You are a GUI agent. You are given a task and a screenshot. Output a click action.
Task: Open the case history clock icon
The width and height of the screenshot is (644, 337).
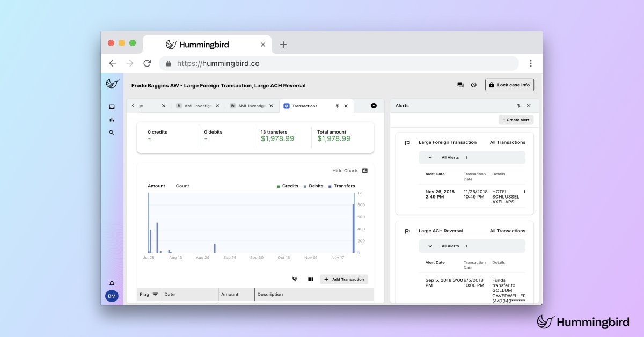(x=473, y=85)
